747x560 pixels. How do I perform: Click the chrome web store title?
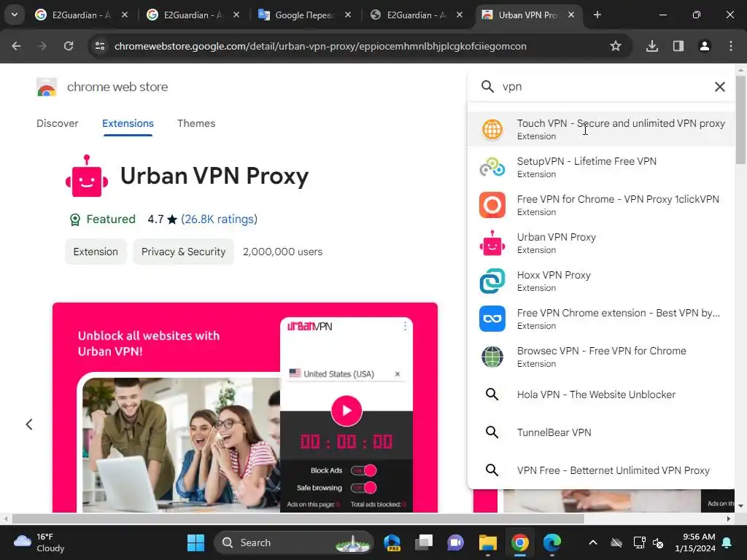click(x=117, y=87)
